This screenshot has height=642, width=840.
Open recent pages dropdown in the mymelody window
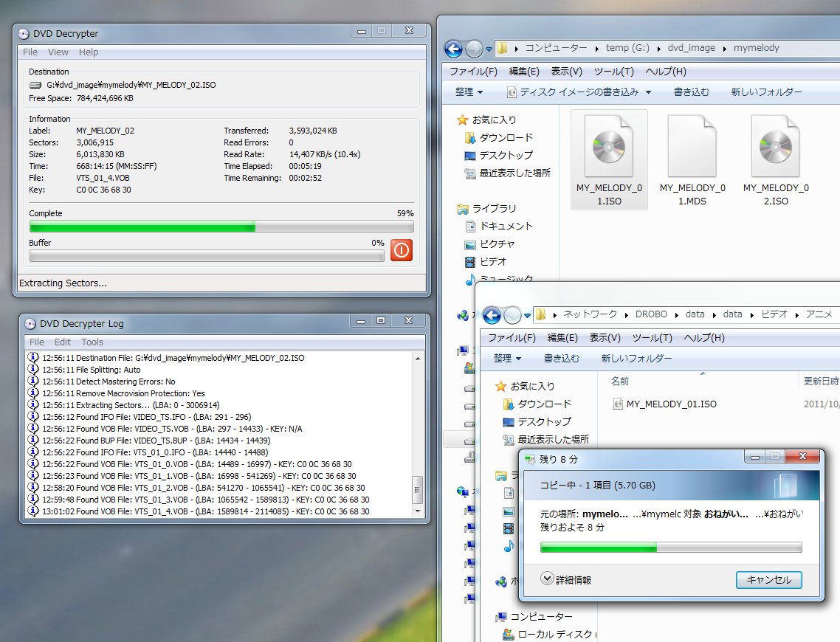pos(489,49)
